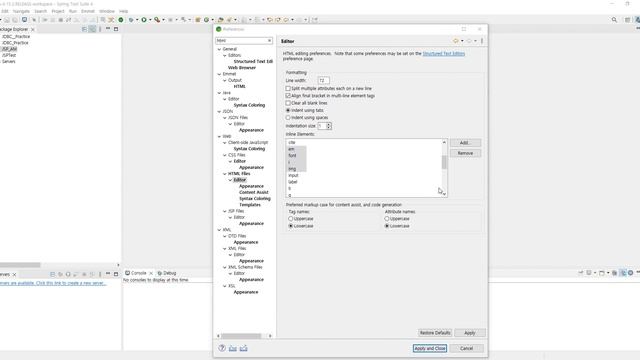
Task: Collapse the JSON tree node
Action: [x=219, y=111]
